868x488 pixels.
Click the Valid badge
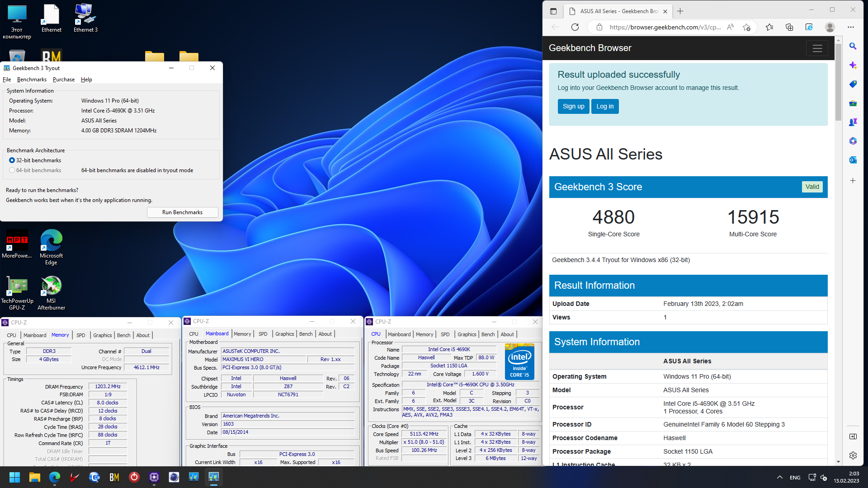point(812,187)
